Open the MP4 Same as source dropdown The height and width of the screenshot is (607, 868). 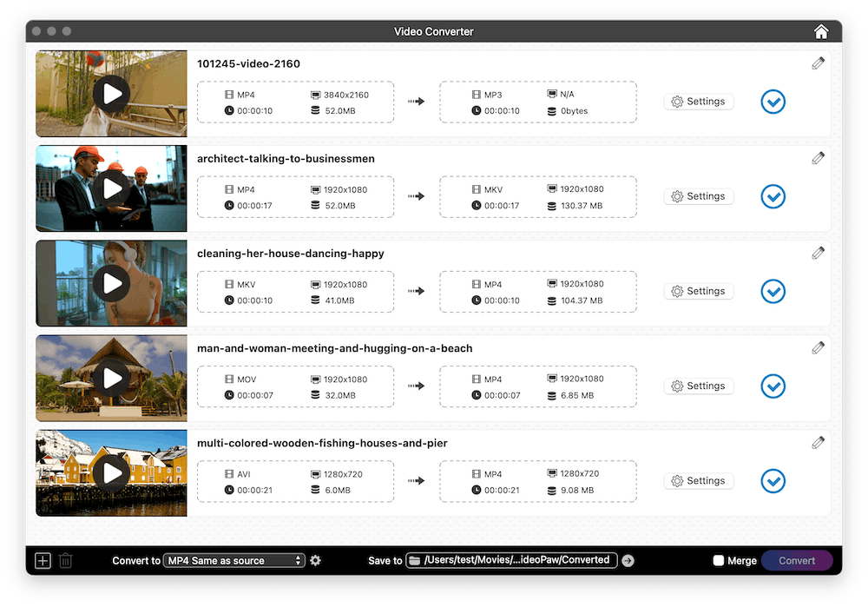(234, 561)
